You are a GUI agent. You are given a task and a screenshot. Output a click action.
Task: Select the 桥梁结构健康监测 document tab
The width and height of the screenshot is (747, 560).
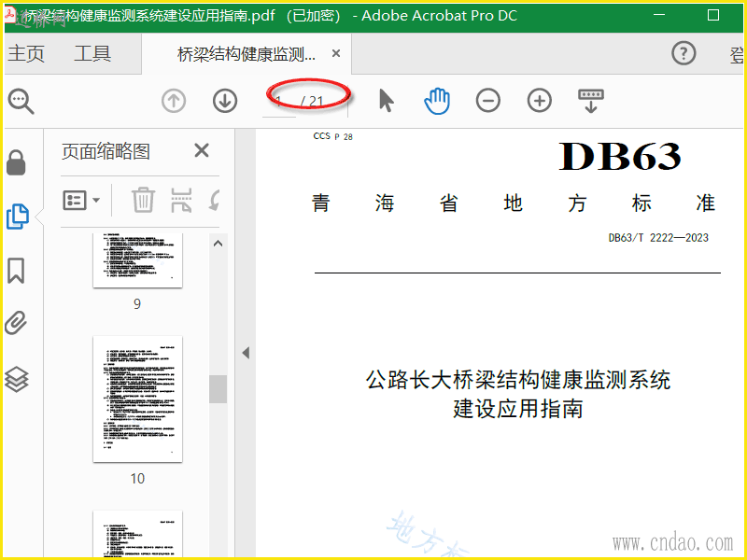tap(247, 54)
